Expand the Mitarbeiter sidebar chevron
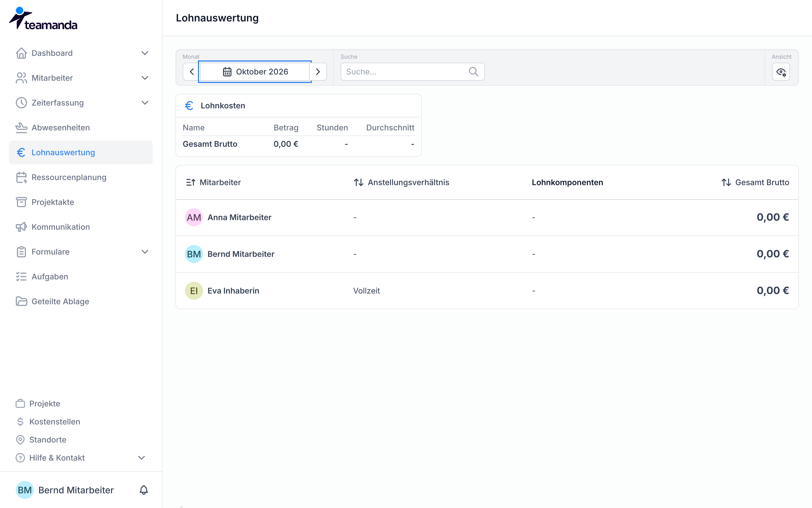Viewport: 812px width, 508px height. coord(145,78)
